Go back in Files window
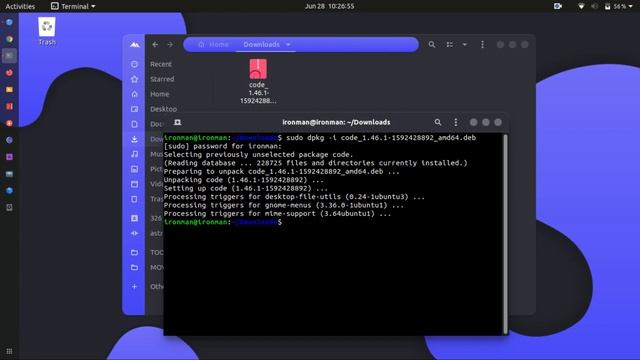This screenshot has width=640, height=360. pyautogui.click(x=155, y=44)
